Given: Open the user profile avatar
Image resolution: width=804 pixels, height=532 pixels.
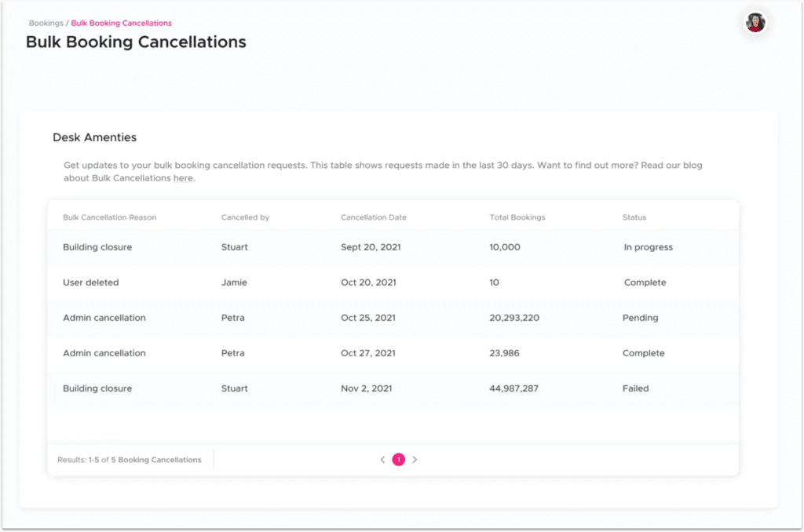Looking at the screenshot, I should point(755,22).
